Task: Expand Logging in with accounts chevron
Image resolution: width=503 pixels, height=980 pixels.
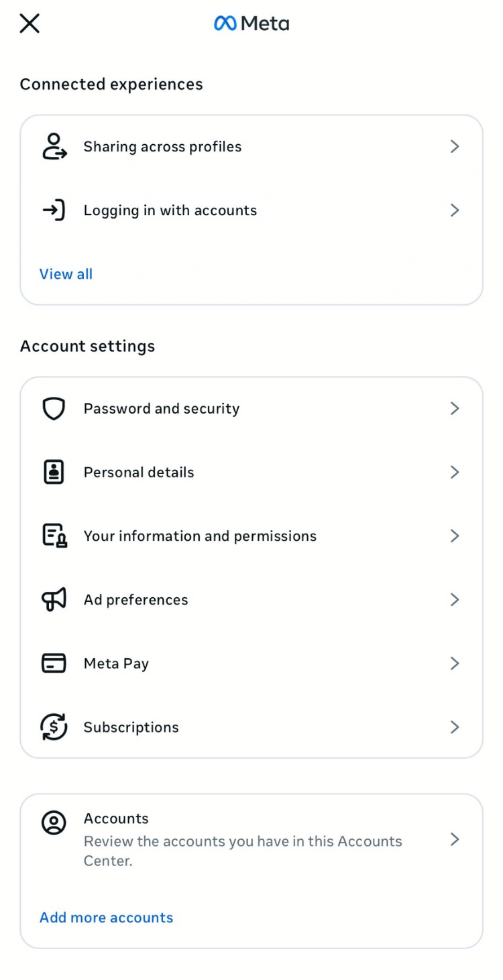Action: [455, 210]
